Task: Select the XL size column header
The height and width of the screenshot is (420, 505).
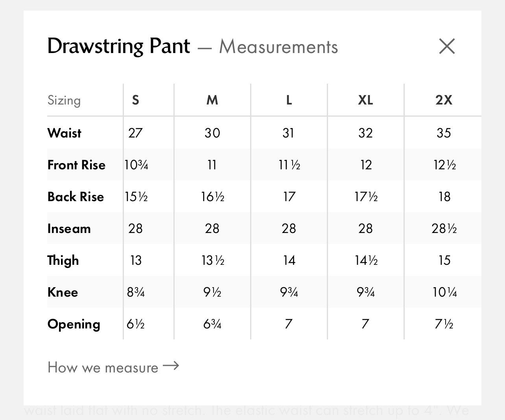Action: click(x=365, y=100)
